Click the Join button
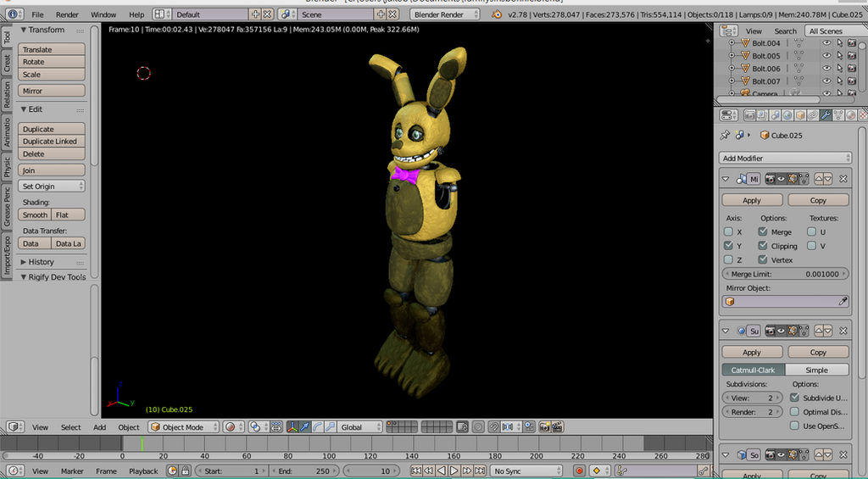Screen dimensions: 868x479 51,170
